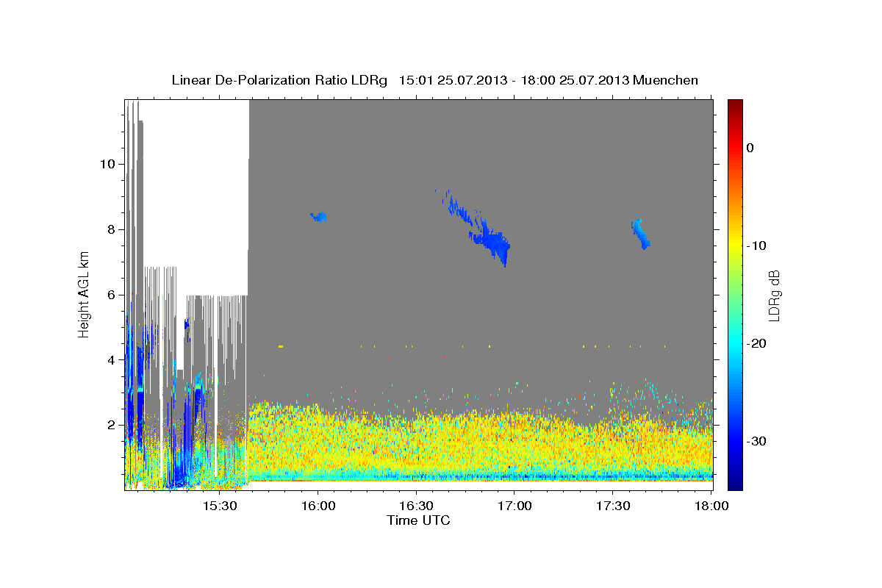Click the 'Time UTC' axis label
The image size is (882, 588).
418,520
